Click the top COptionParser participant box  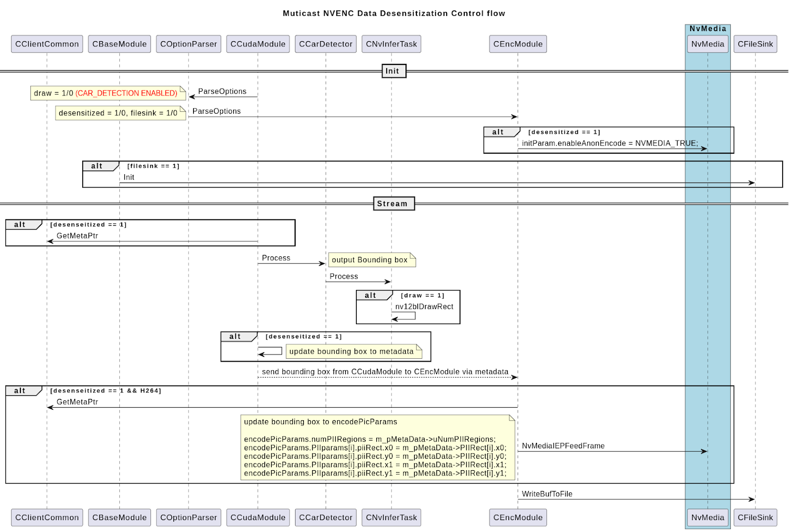click(189, 44)
